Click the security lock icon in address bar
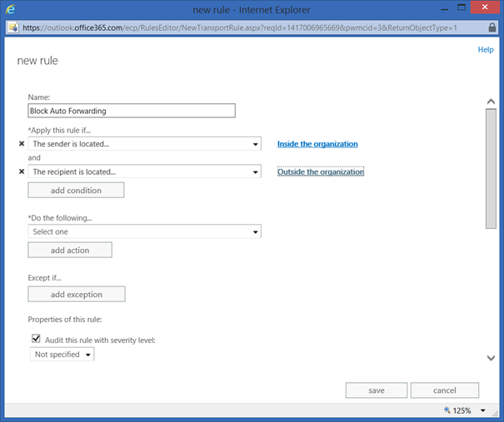Image resolution: width=504 pixels, height=422 pixels. point(494,27)
